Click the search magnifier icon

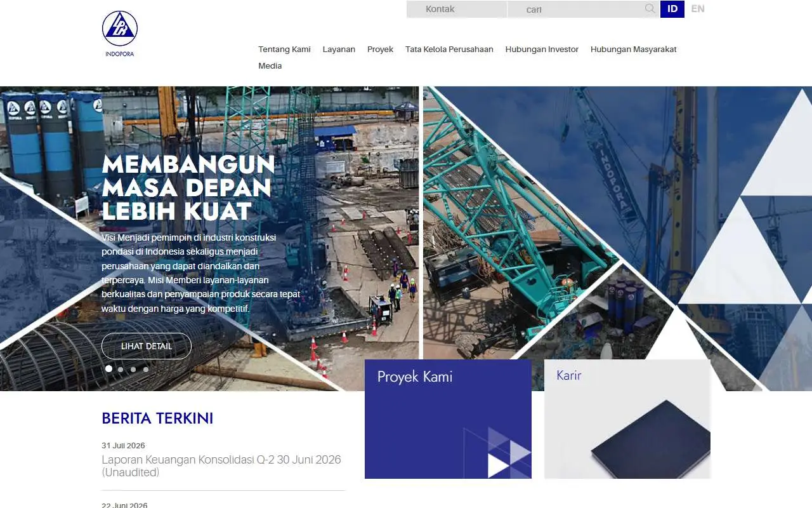[x=650, y=9]
